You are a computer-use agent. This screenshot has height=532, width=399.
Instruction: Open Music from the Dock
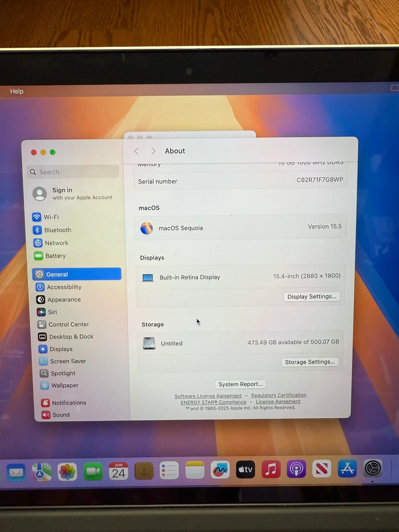271,469
